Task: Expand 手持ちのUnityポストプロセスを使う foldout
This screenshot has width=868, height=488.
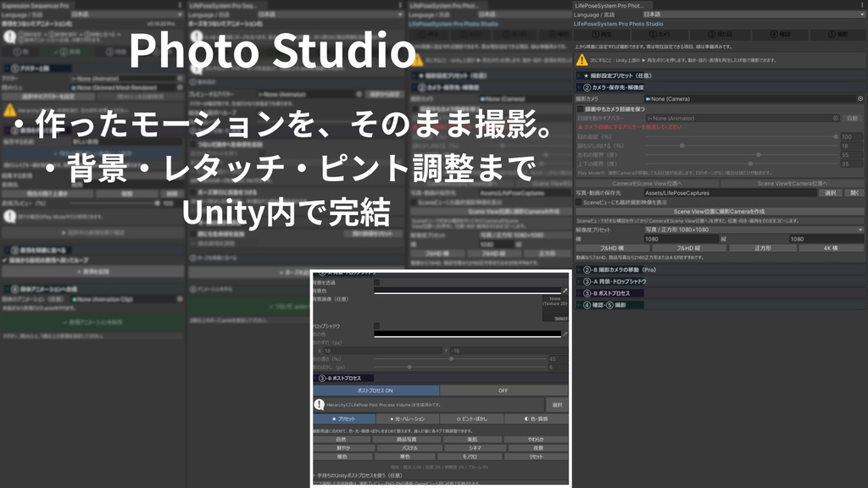Action: (x=359, y=475)
